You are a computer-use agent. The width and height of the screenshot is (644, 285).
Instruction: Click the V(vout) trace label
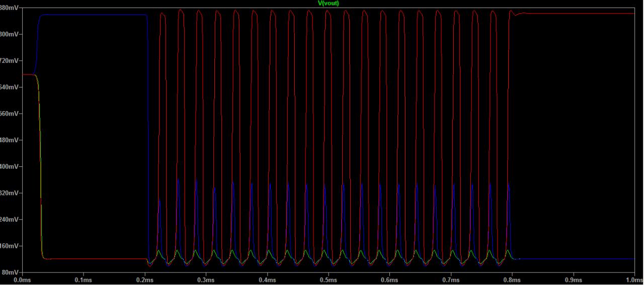click(329, 4)
